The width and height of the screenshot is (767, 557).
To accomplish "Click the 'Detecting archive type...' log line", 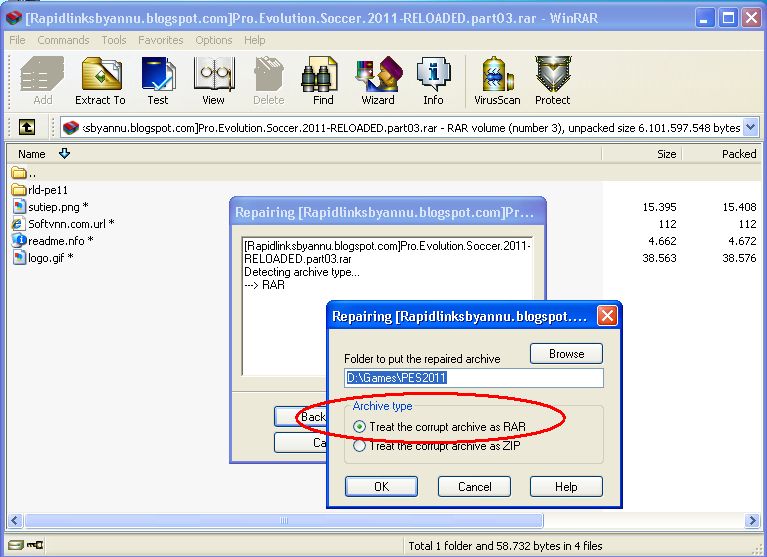I will [x=301, y=272].
